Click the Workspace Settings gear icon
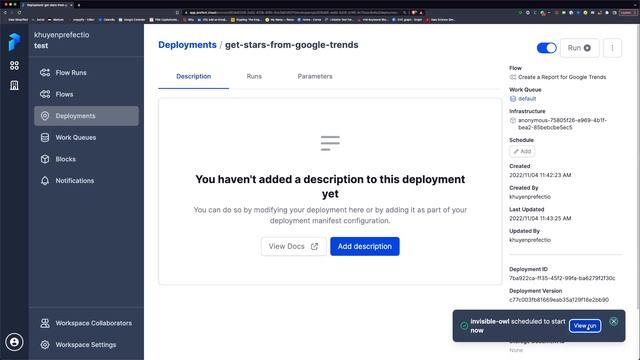Image resolution: width=640 pixels, height=360 pixels. point(45,344)
